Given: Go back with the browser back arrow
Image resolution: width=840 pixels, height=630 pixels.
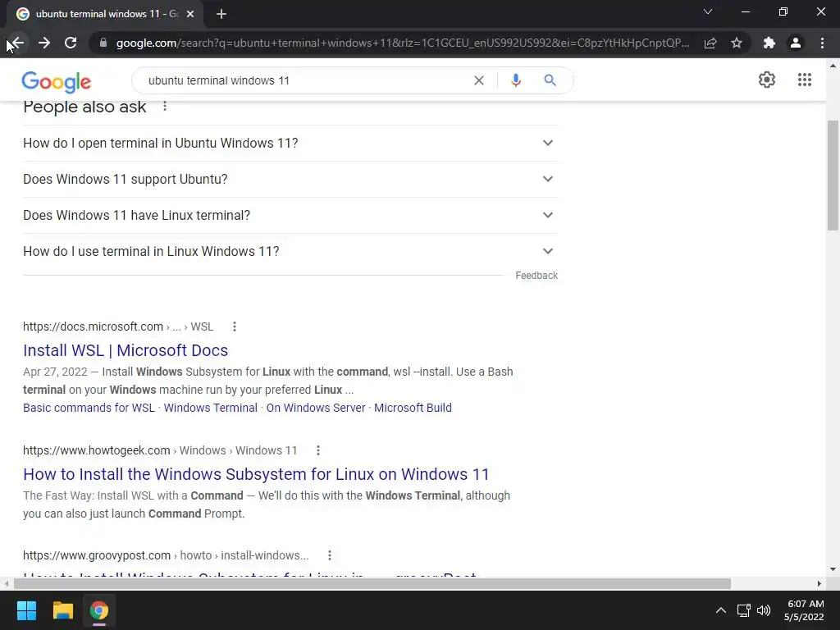Looking at the screenshot, I should pos(18,43).
